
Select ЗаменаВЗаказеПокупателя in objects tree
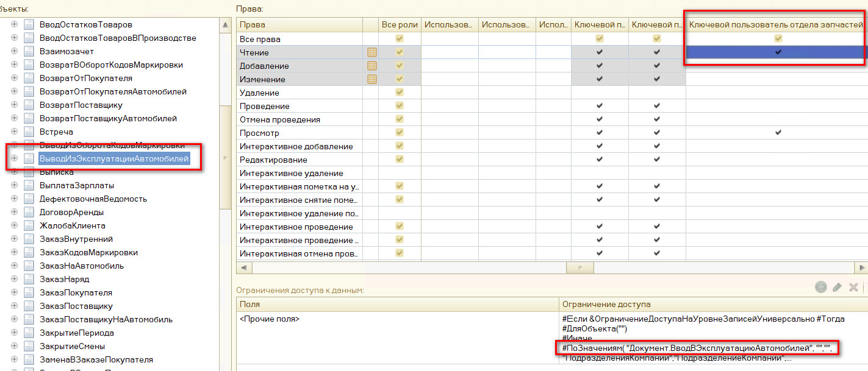(x=96, y=359)
